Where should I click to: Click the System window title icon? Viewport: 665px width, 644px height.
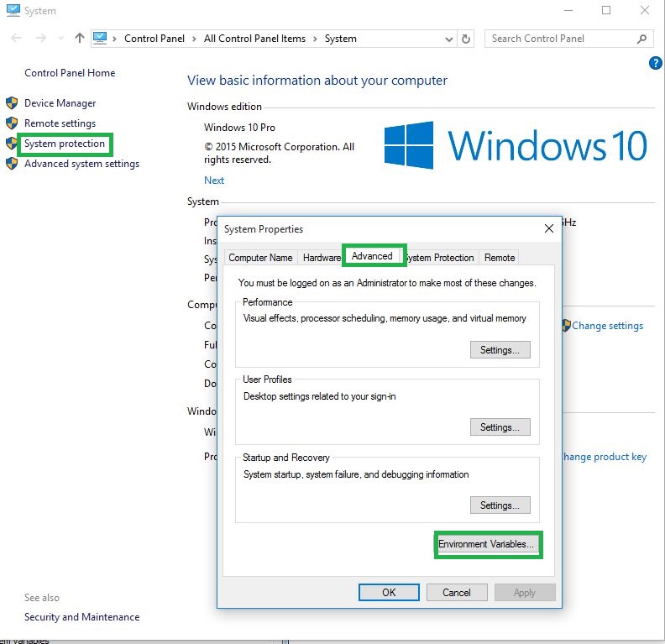[13, 10]
